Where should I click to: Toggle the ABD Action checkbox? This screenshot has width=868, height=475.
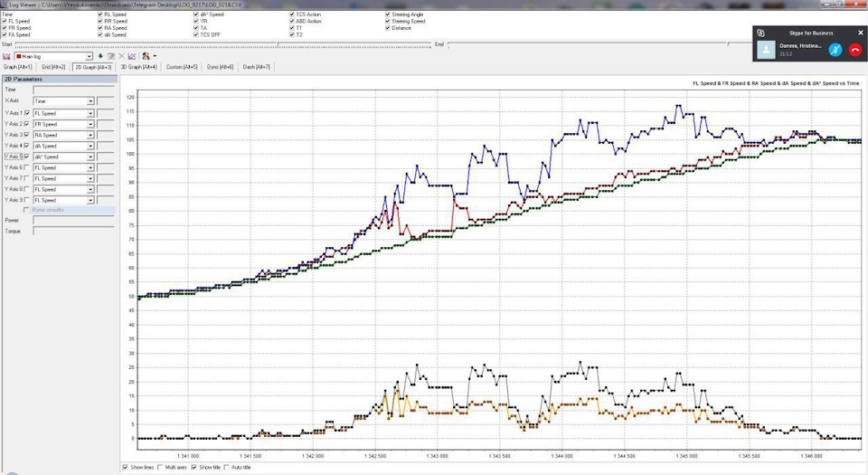click(x=292, y=21)
